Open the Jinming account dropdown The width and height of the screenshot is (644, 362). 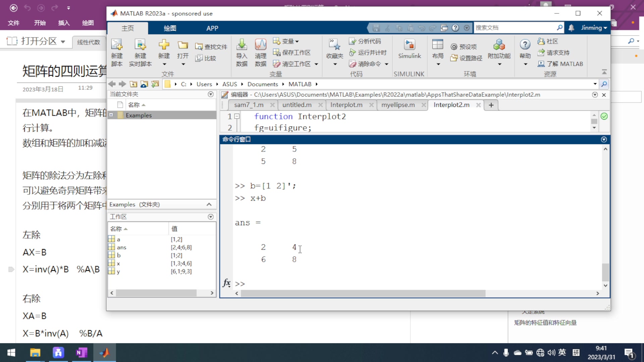(594, 28)
